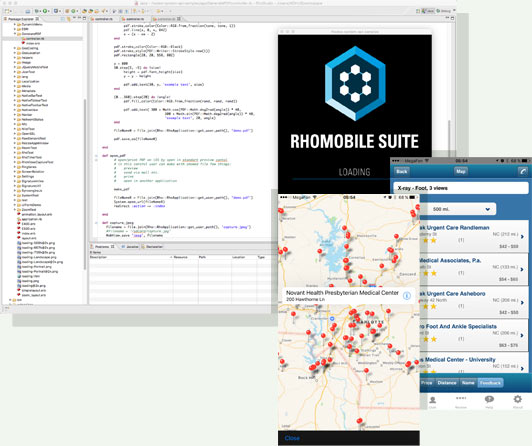
Task: Expand the DynamicMenu folder
Action: pos(15,24)
